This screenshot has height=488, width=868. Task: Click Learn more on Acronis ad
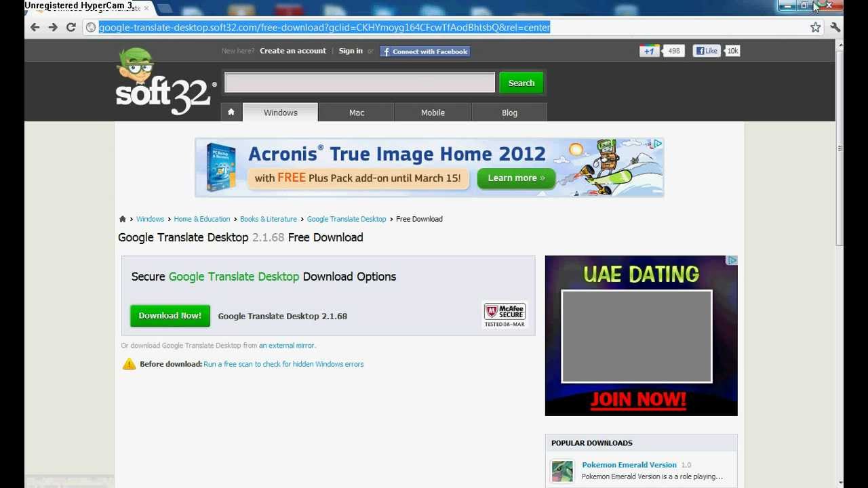(517, 178)
